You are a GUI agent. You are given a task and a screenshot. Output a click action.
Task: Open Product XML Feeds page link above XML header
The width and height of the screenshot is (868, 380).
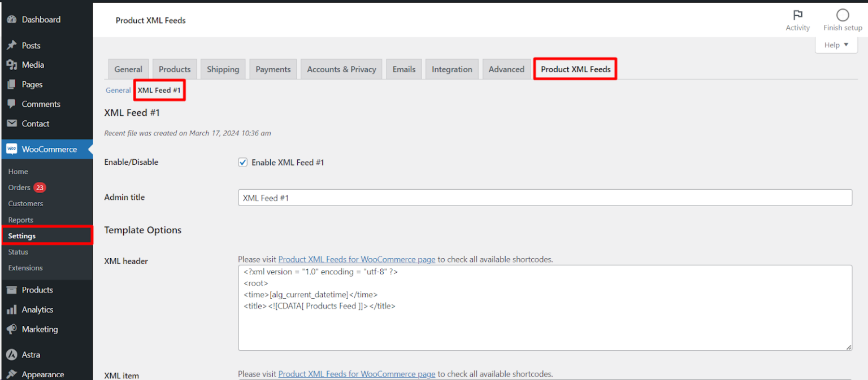click(x=357, y=260)
